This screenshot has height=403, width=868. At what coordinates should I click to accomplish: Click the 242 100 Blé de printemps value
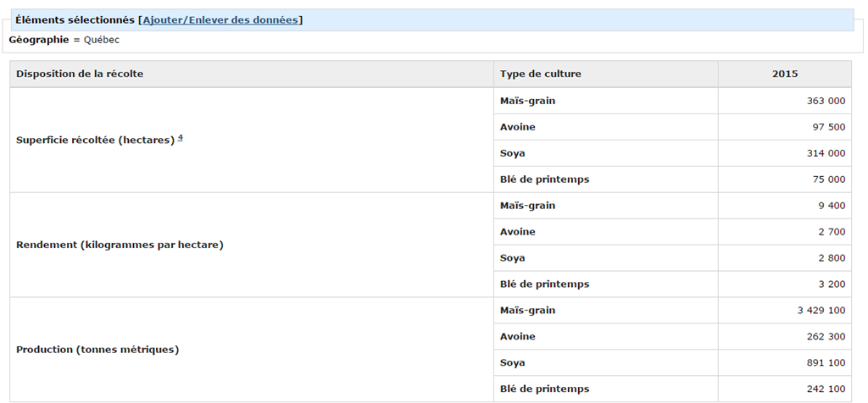(826, 389)
